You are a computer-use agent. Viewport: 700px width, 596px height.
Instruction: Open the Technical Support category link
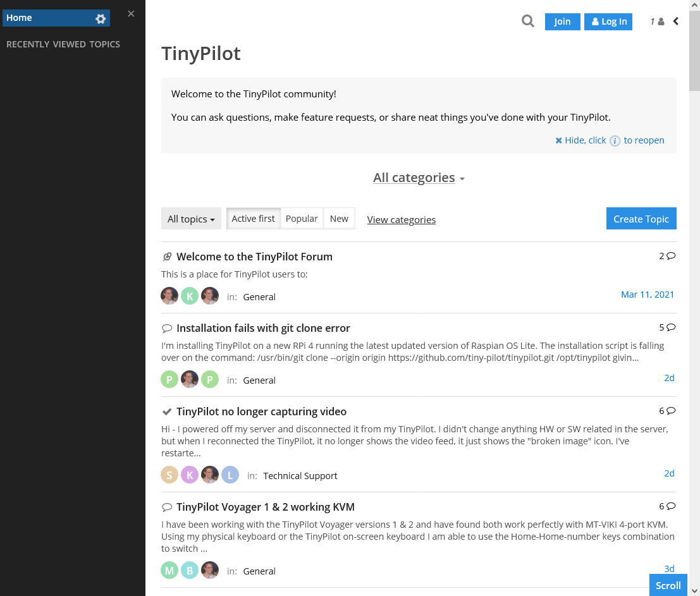pyautogui.click(x=300, y=475)
